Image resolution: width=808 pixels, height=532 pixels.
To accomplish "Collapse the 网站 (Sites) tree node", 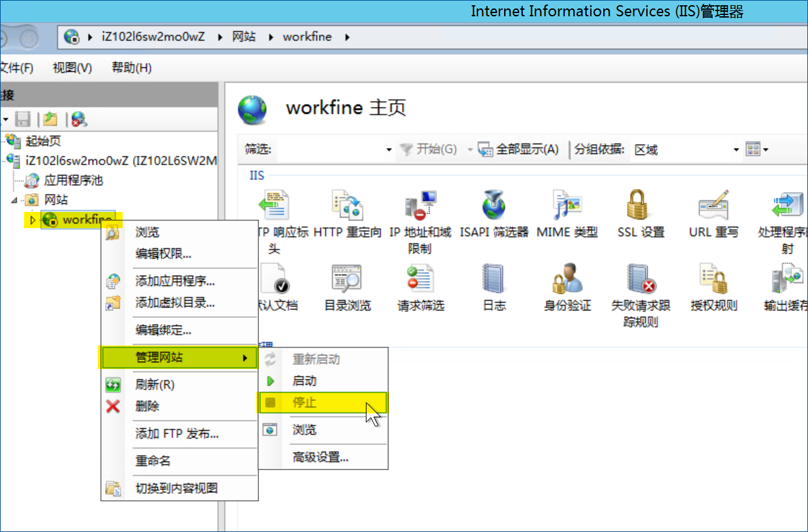I will (14, 199).
